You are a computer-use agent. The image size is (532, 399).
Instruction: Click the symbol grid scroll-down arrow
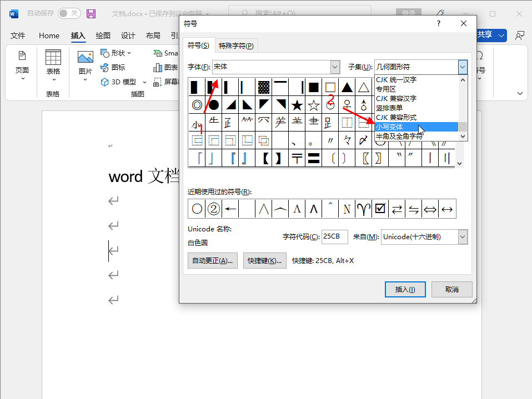click(459, 163)
